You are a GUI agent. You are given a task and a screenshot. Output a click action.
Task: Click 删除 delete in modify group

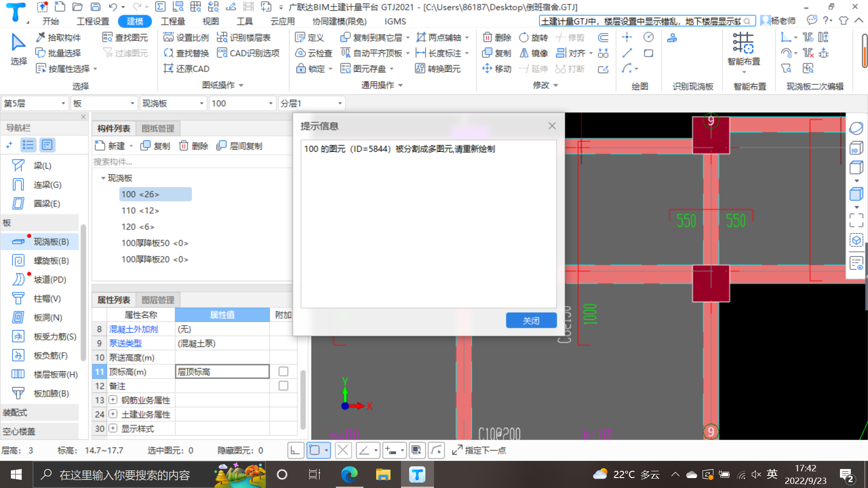click(496, 38)
